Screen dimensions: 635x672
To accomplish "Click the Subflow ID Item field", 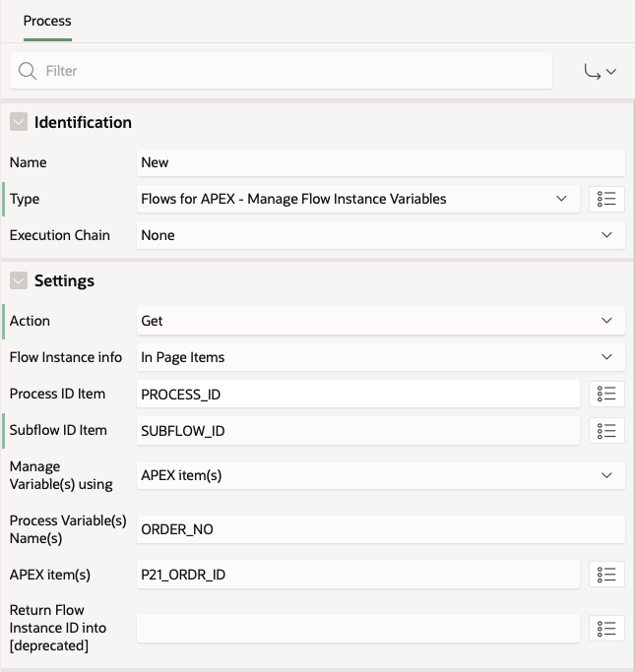I will click(358, 431).
